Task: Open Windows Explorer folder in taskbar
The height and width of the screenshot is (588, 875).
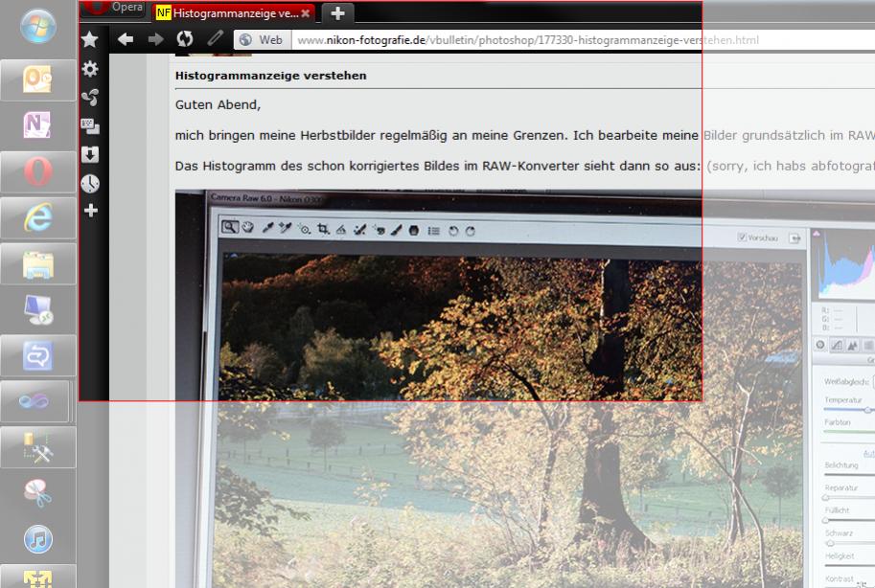Action: pos(38,263)
